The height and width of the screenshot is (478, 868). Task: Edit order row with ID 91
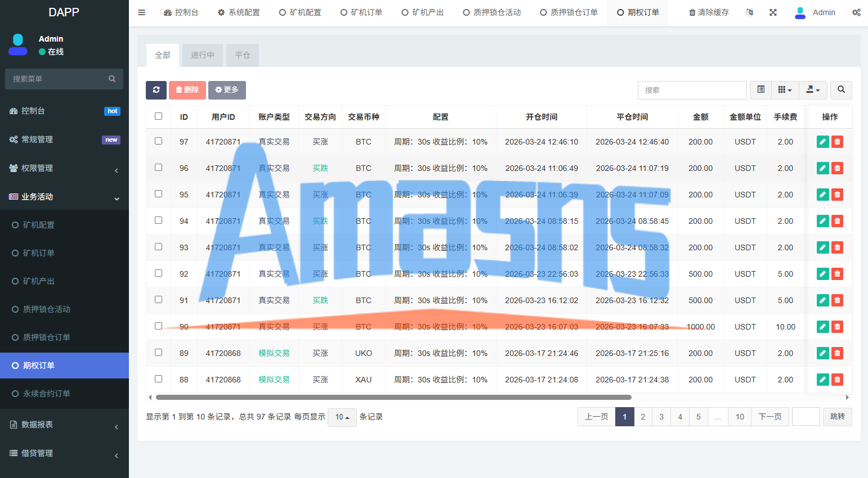click(x=823, y=300)
